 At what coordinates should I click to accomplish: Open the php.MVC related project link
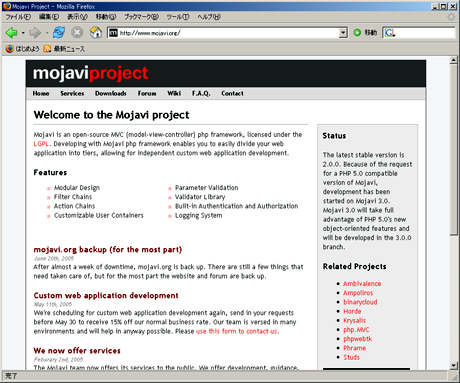[356, 330]
